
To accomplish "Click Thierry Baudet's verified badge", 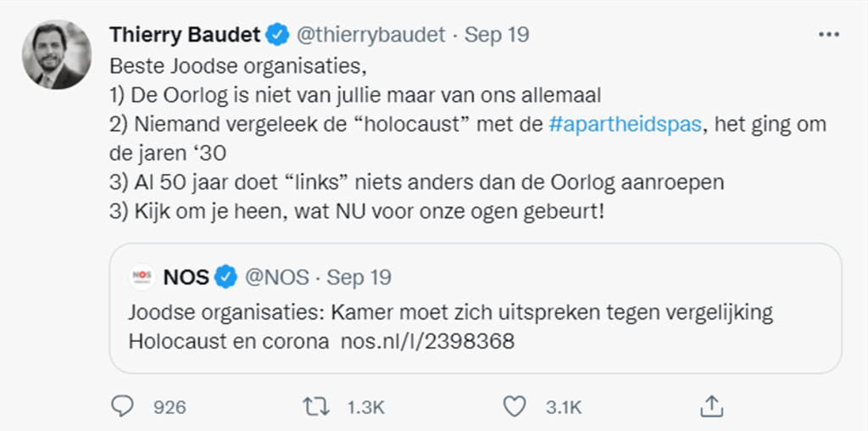I will [x=278, y=35].
